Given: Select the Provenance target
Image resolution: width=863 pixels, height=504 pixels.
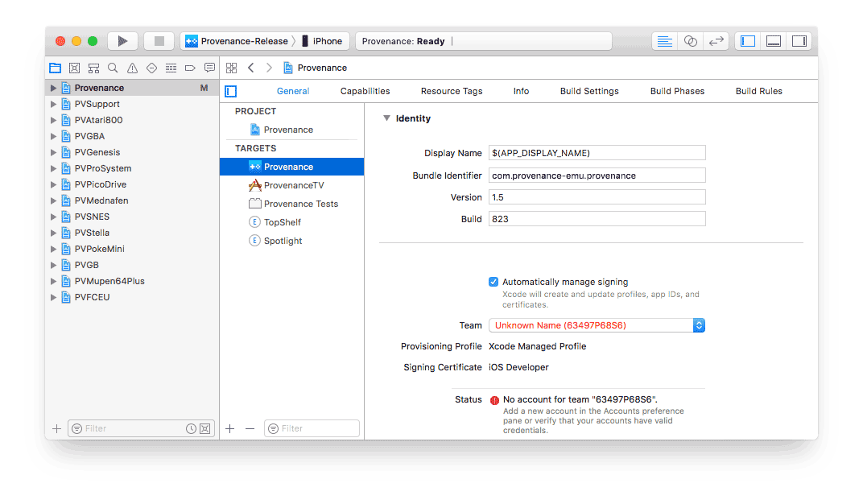Looking at the screenshot, I should (x=291, y=167).
